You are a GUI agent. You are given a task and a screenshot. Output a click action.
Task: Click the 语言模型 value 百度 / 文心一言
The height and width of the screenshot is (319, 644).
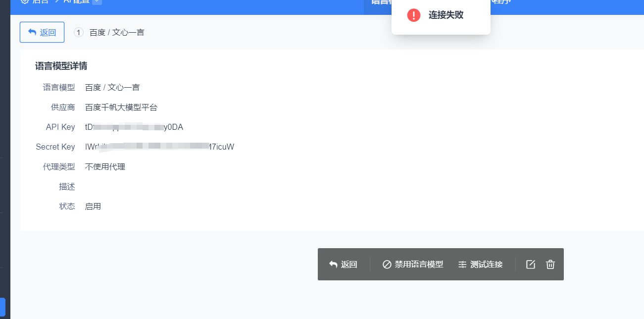(112, 87)
